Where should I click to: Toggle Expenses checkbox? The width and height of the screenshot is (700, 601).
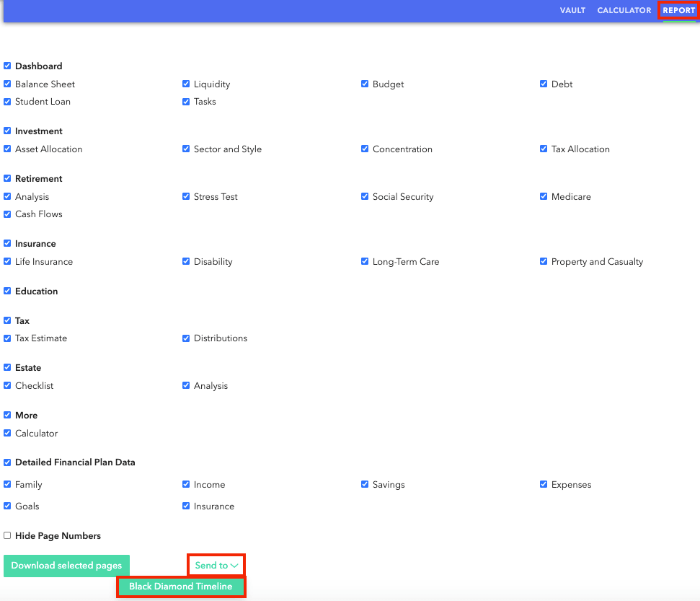click(x=544, y=484)
